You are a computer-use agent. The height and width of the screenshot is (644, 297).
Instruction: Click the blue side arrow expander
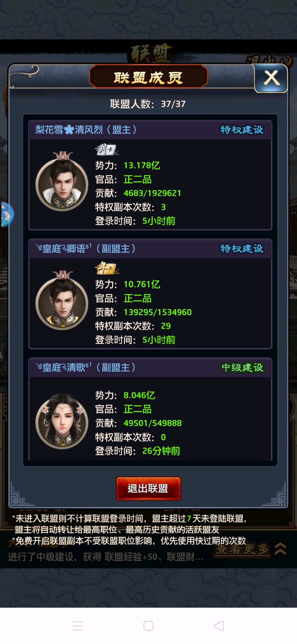coord(7,214)
